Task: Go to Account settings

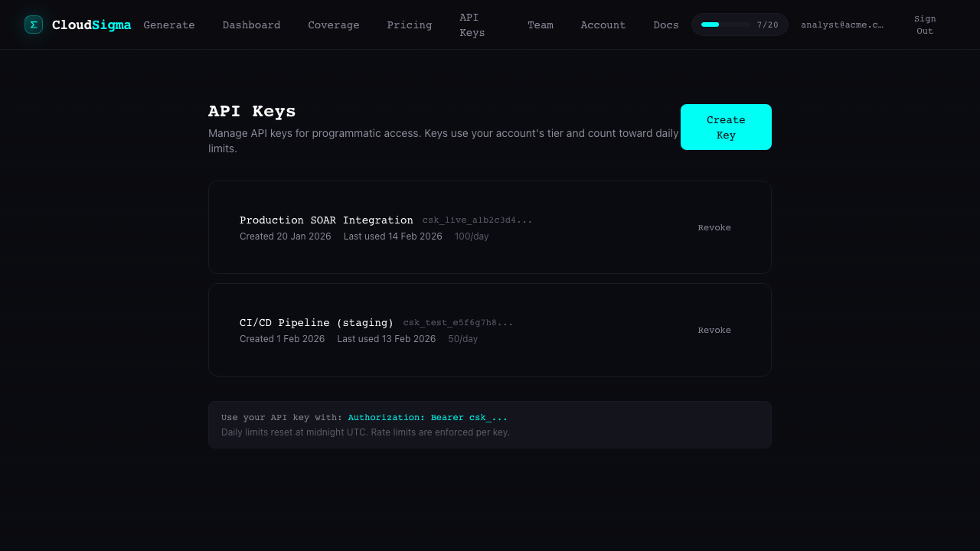Action: pyautogui.click(x=603, y=24)
